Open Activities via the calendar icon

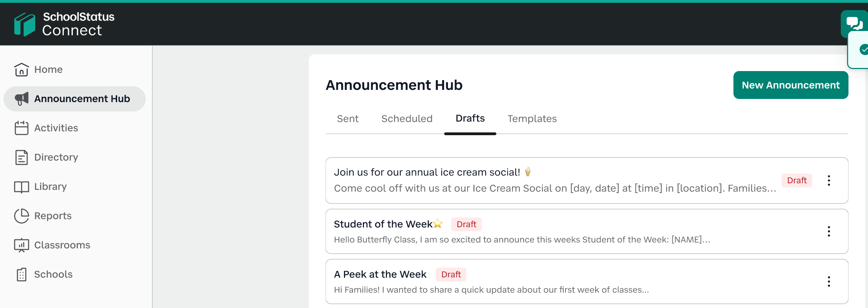[21, 128]
